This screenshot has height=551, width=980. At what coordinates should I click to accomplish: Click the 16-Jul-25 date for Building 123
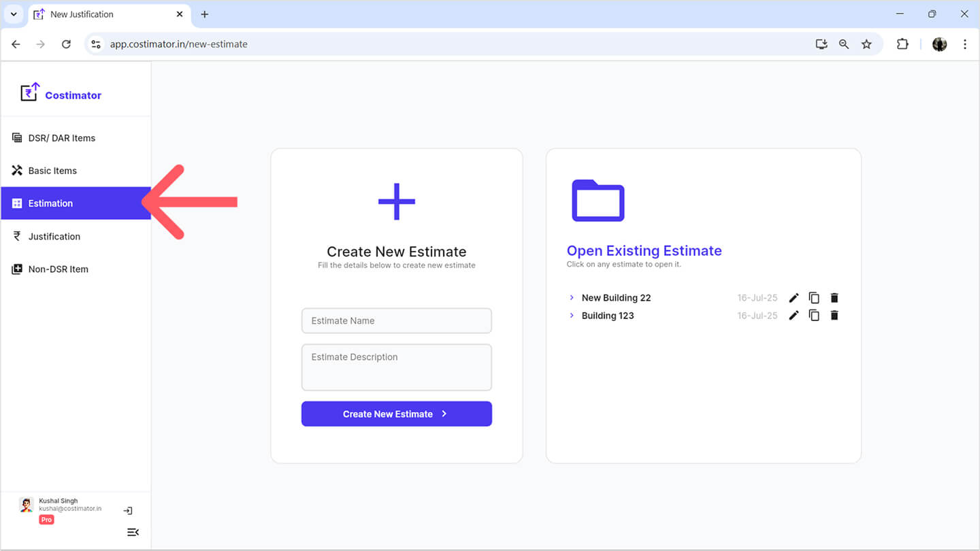tap(757, 316)
